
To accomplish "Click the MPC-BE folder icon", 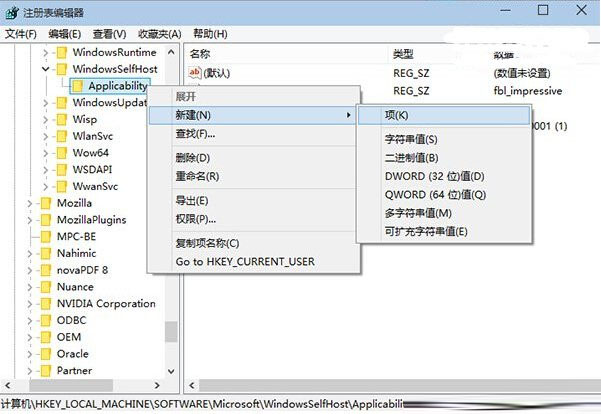I will tap(45, 236).
